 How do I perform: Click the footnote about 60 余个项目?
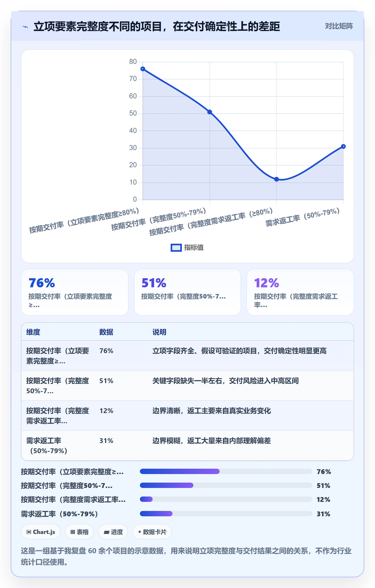(x=186, y=556)
